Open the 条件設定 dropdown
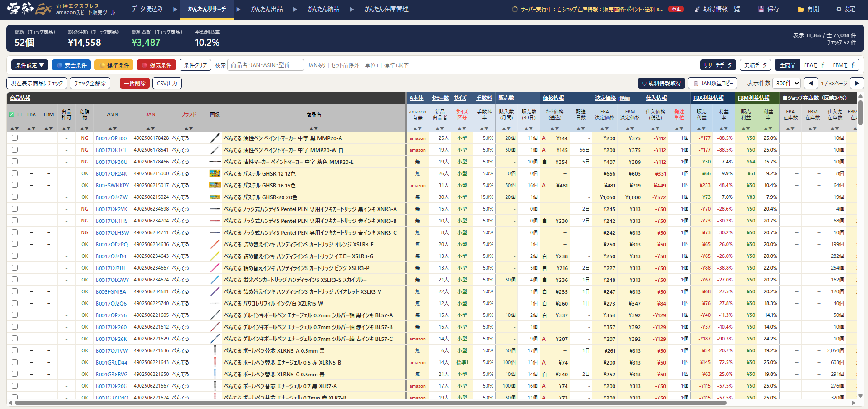Screen dimensions: 868x409 (29, 65)
